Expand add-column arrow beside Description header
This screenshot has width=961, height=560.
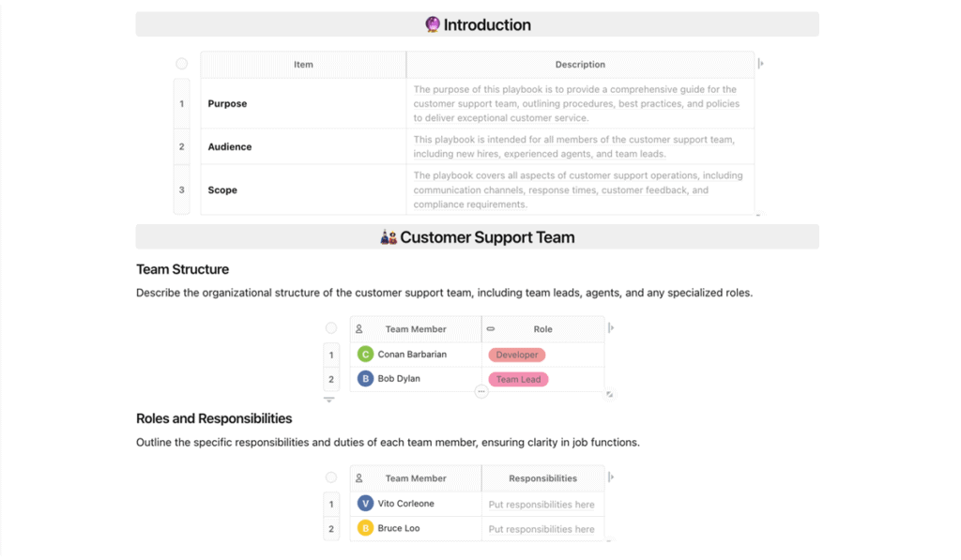760,63
